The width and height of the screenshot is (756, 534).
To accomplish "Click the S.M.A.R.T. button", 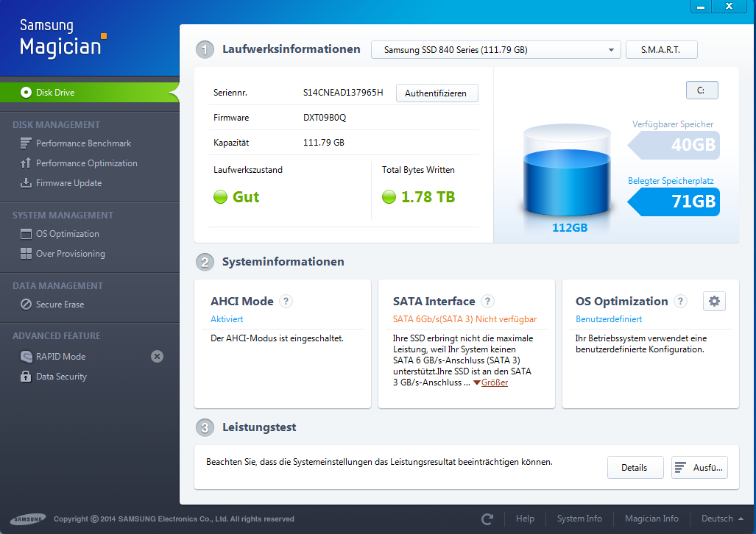I will [x=662, y=49].
